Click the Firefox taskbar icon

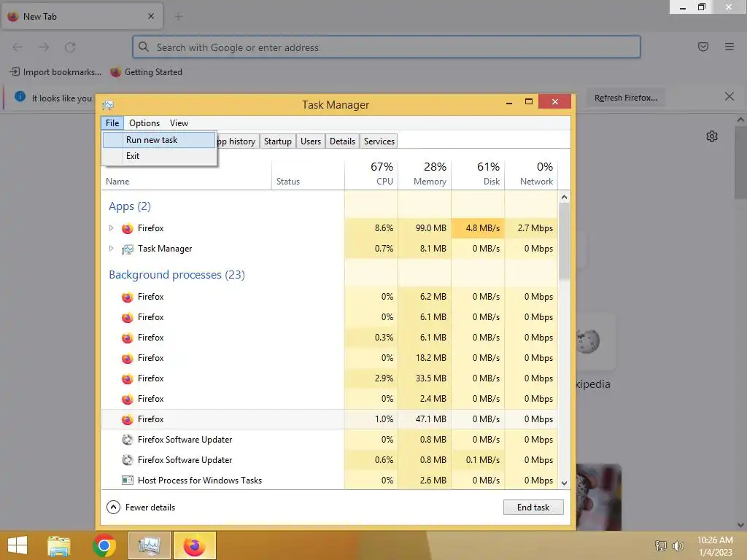tap(194, 545)
